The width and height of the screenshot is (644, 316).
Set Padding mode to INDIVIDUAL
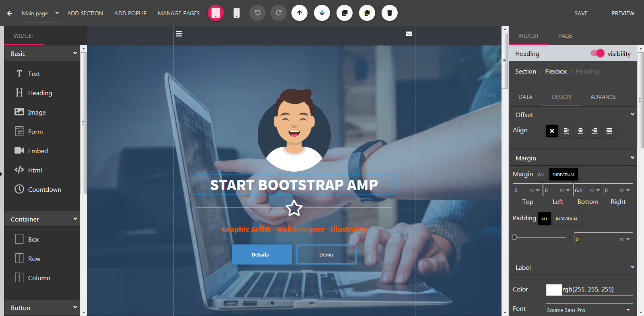click(x=566, y=219)
